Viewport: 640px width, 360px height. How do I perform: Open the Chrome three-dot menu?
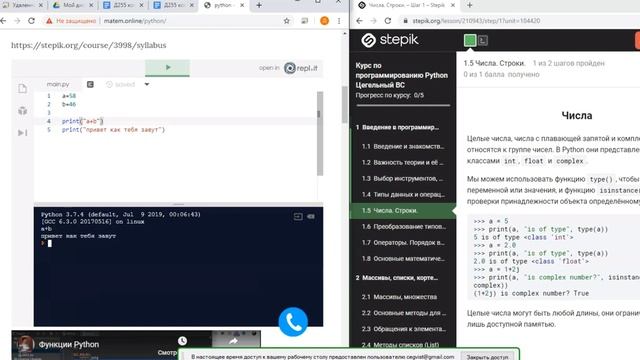click(339, 21)
